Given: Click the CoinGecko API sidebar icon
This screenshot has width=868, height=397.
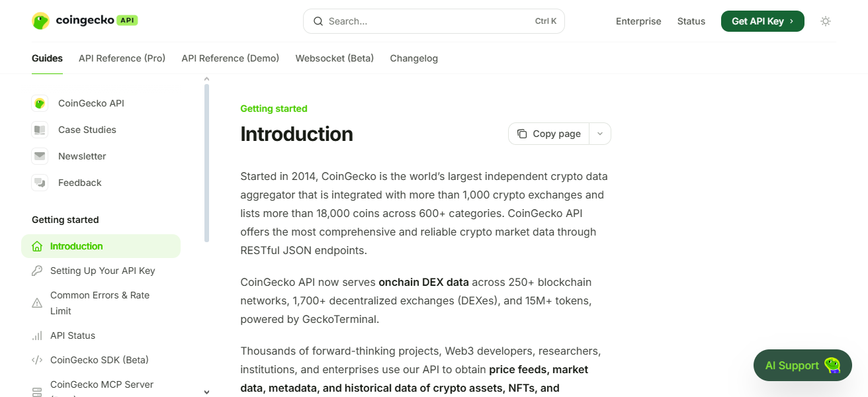Looking at the screenshot, I should point(40,103).
